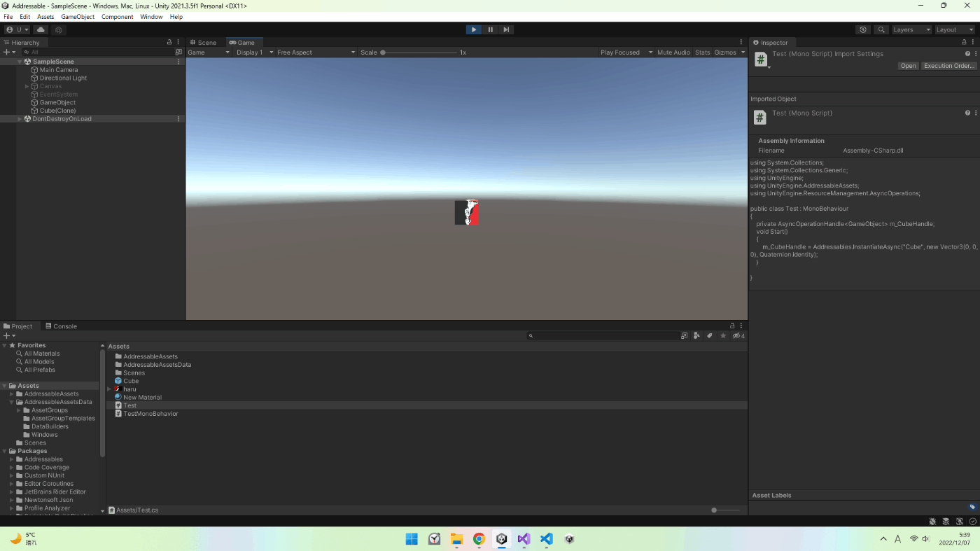The image size is (980, 551).
Task: Open Project search in new window icon
Action: [685, 336]
